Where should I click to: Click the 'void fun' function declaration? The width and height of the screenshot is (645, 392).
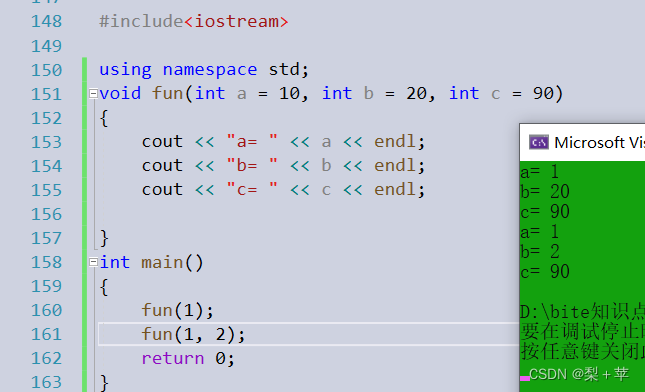click(331, 94)
